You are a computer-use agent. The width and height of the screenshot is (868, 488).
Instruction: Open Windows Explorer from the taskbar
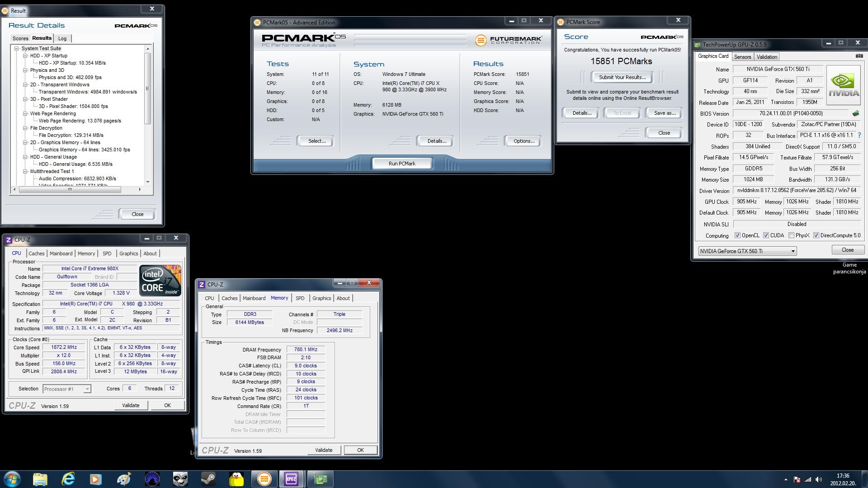point(40,479)
